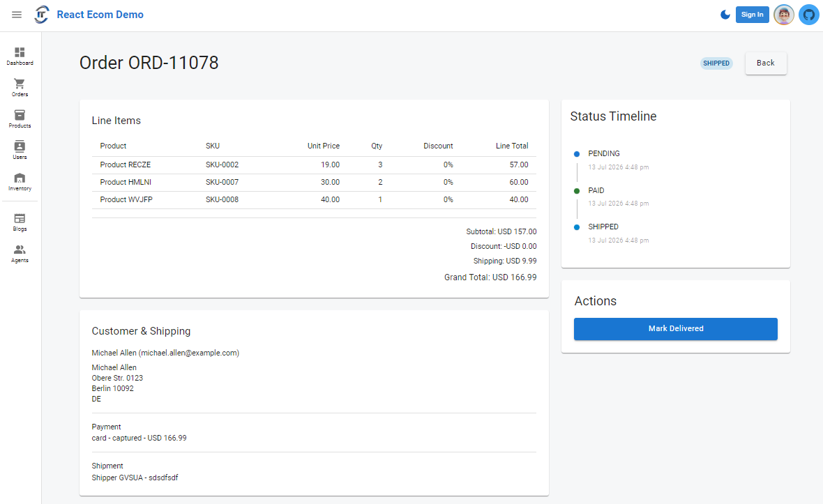Click the Product column header
This screenshot has width=823, height=504.
114,146
